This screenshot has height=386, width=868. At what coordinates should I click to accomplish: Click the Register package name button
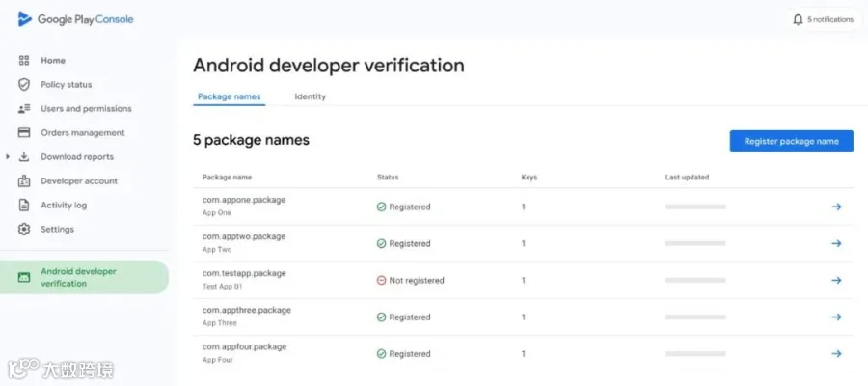[x=791, y=141]
